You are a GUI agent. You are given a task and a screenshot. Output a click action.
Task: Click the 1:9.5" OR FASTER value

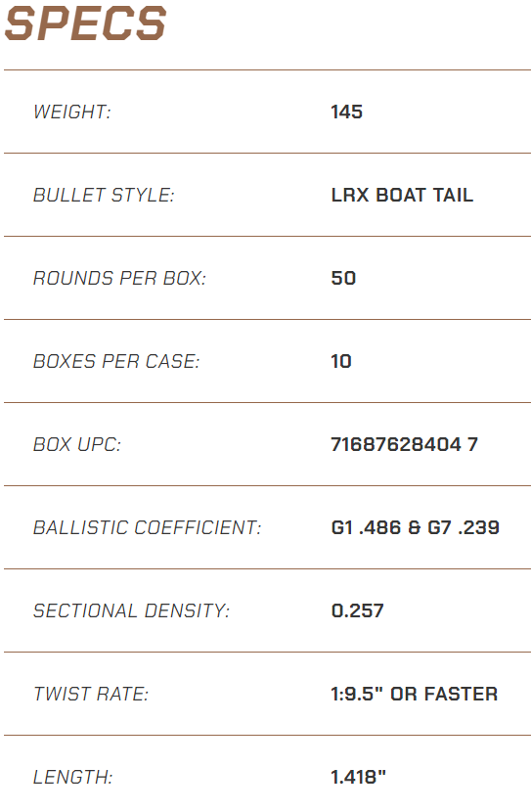[x=414, y=694]
